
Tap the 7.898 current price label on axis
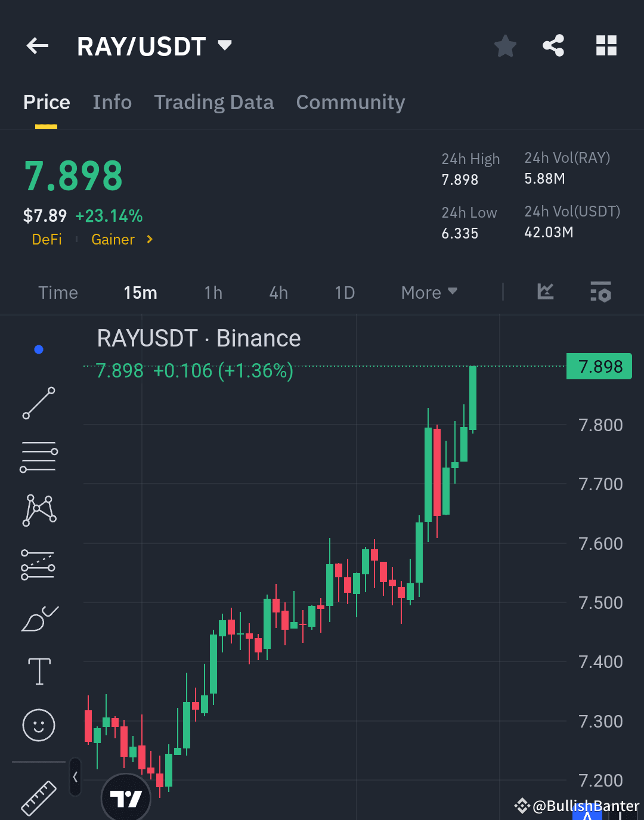click(x=599, y=366)
